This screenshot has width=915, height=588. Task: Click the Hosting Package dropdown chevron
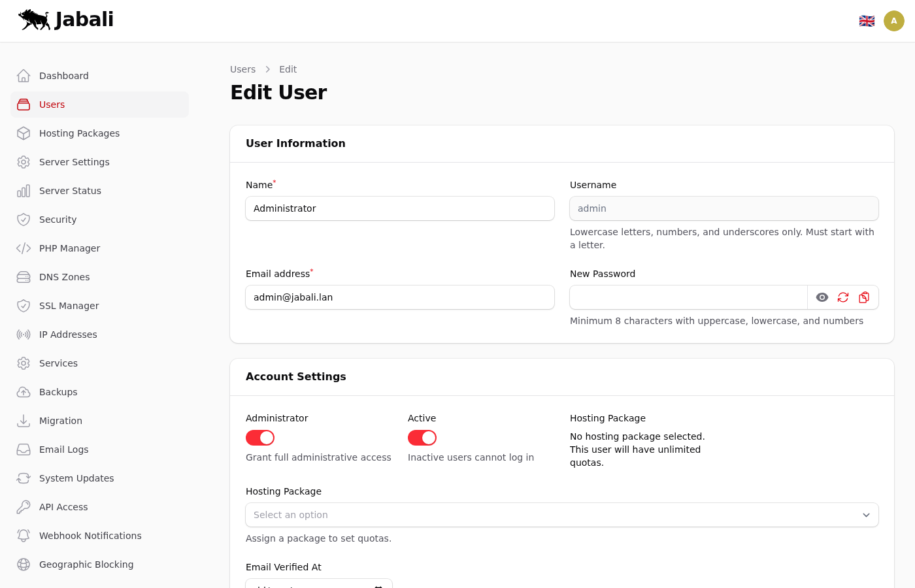866,515
